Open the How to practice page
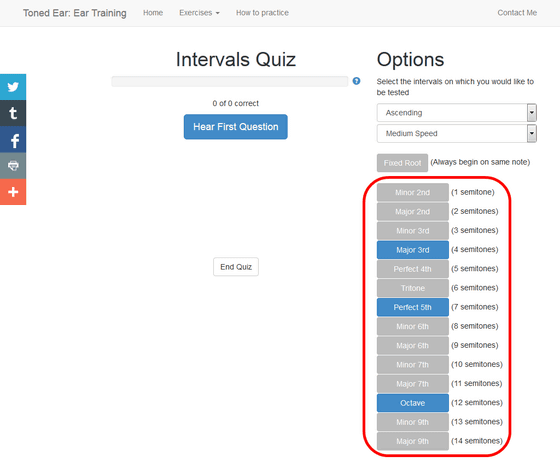Image resolution: width=560 pixels, height=462 pixels. point(262,13)
